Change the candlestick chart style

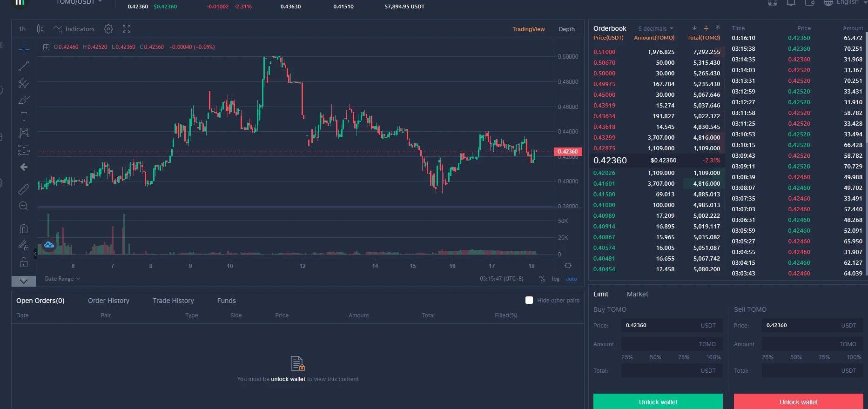(40, 29)
